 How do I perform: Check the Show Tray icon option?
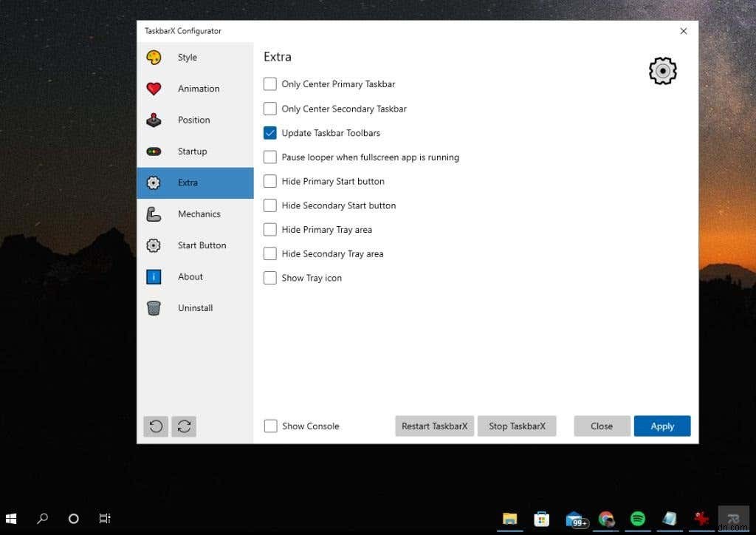tap(270, 278)
